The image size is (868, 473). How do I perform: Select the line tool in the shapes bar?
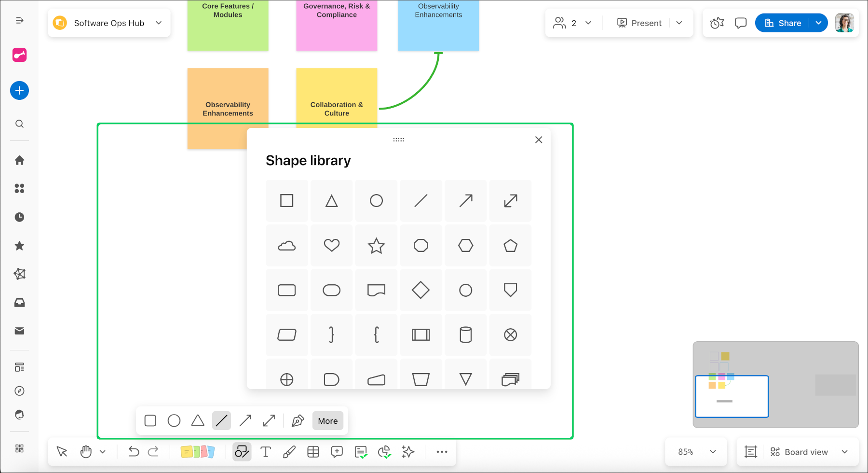221,420
